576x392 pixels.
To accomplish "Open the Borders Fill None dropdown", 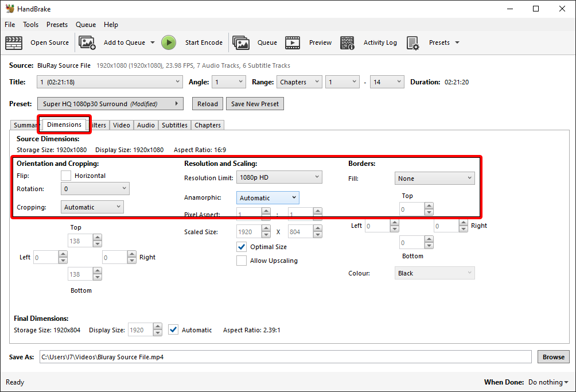I will coord(434,178).
